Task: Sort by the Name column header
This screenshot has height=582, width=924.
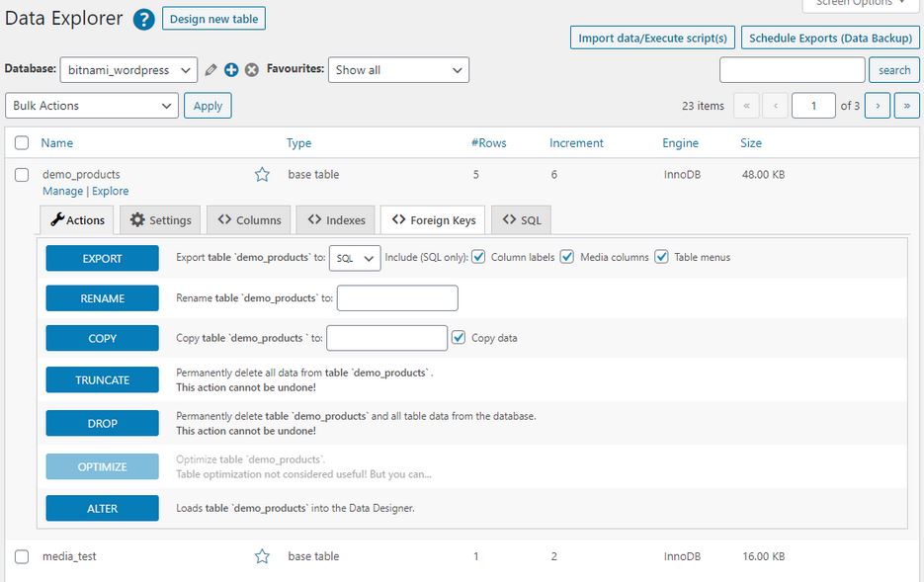Action: 57,143
